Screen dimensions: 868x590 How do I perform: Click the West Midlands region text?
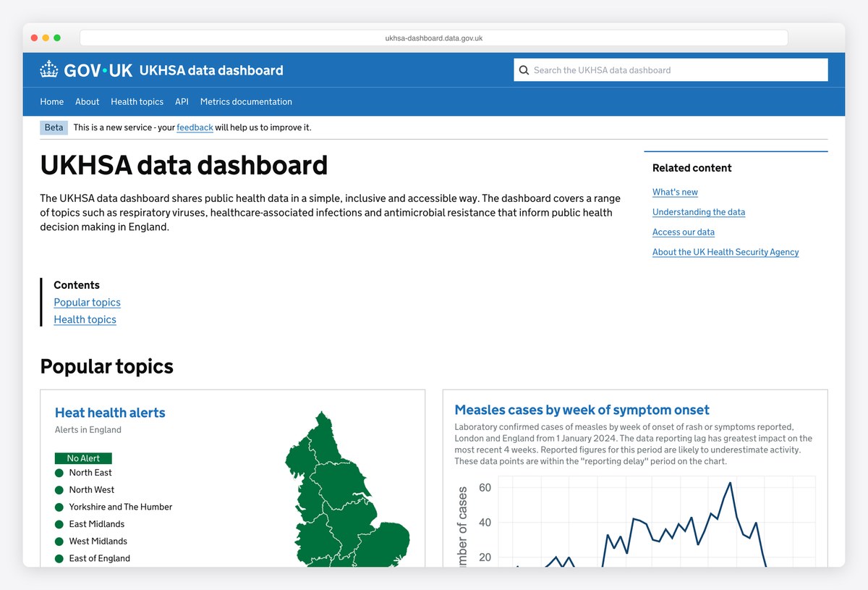[98, 541]
